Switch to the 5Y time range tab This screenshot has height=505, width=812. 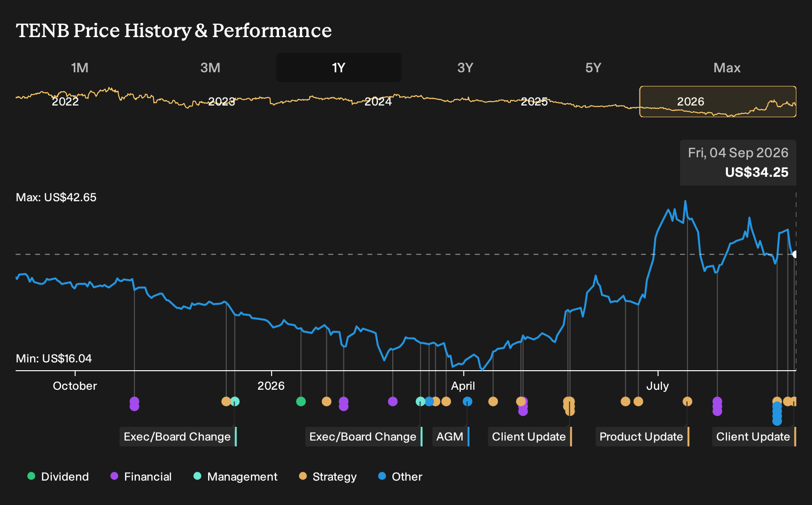(593, 67)
